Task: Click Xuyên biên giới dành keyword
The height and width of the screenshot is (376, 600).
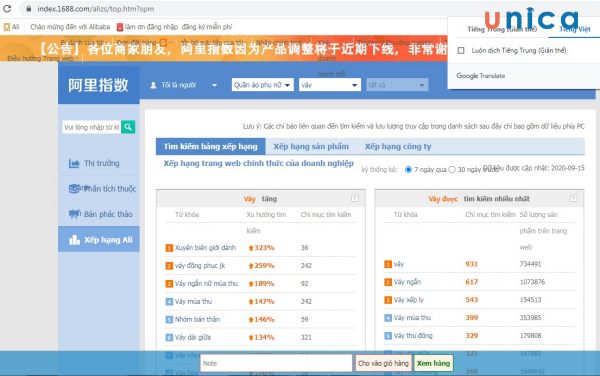Action: pyautogui.click(x=205, y=248)
